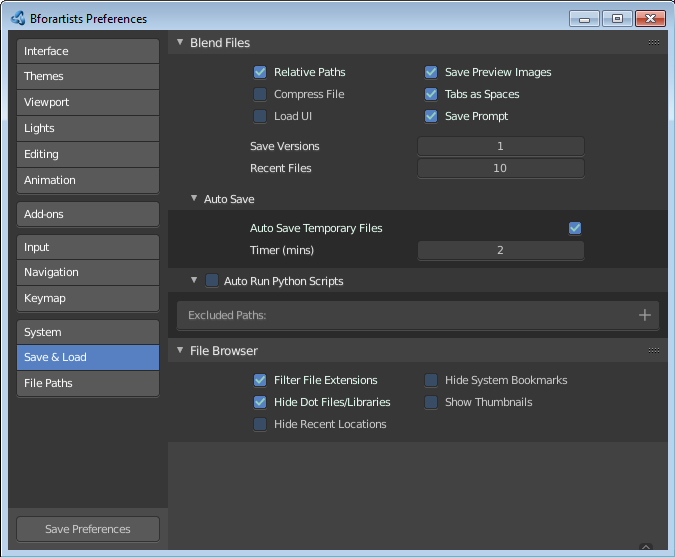Collapse the File Browser panel

180,350
